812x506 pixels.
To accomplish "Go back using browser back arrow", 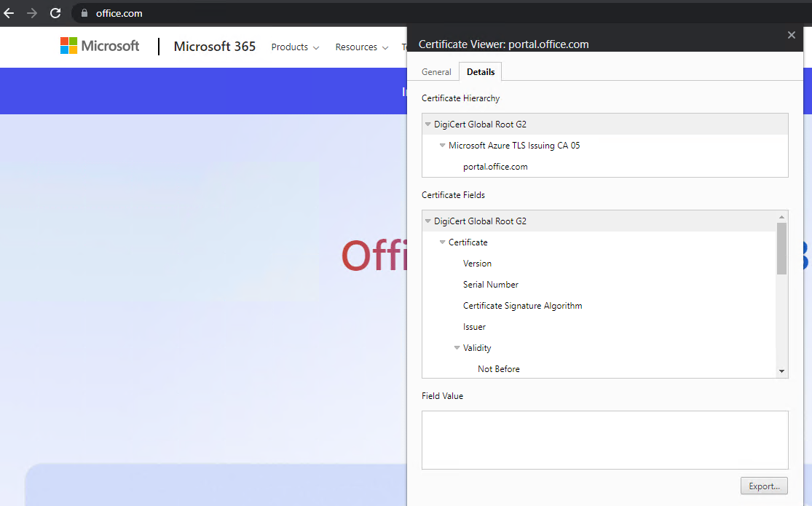I will [9, 13].
